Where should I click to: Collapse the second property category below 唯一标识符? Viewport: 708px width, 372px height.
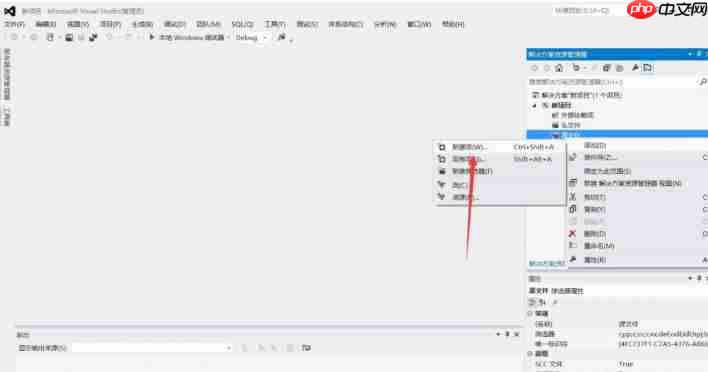coord(531,353)
